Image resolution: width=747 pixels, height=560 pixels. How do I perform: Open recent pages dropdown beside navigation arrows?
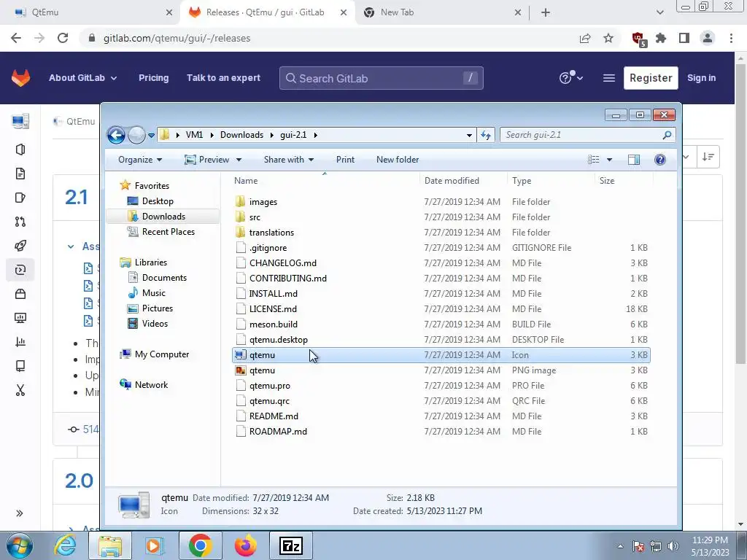(151, 135)
